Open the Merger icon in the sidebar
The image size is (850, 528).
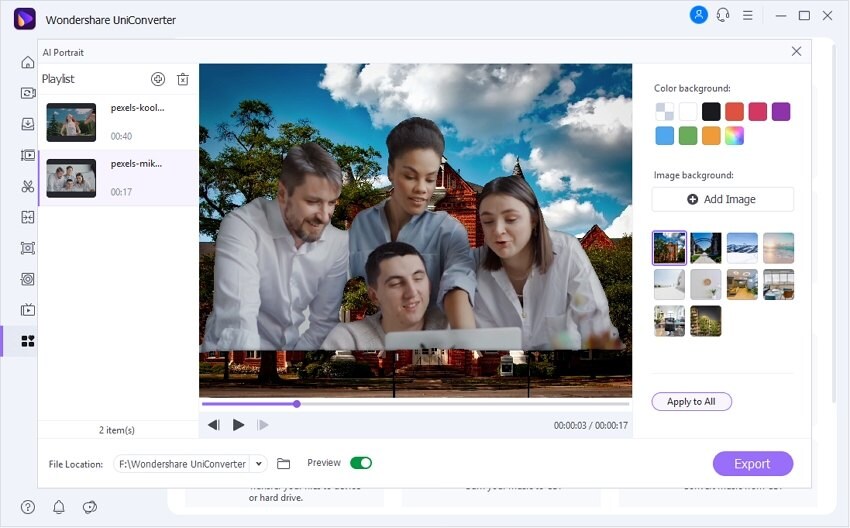28,217
